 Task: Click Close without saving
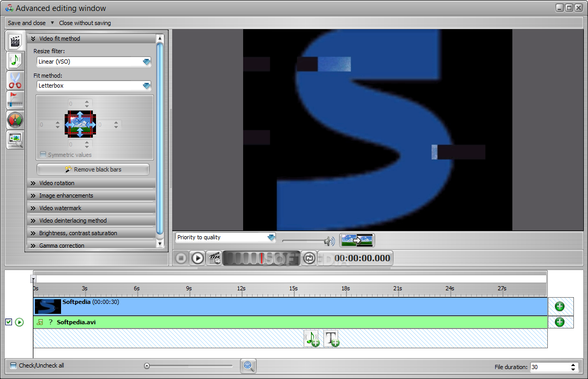(x=85, y=23)
